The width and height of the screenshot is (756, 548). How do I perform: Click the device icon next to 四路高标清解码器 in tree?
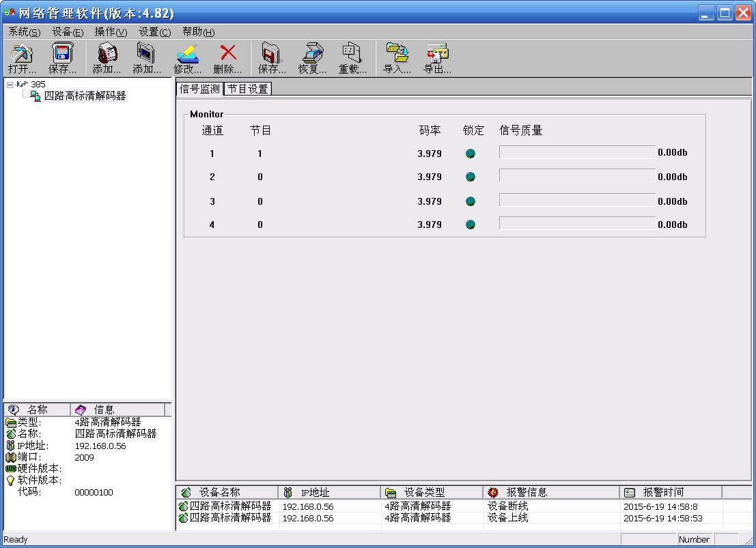[36, 96]
